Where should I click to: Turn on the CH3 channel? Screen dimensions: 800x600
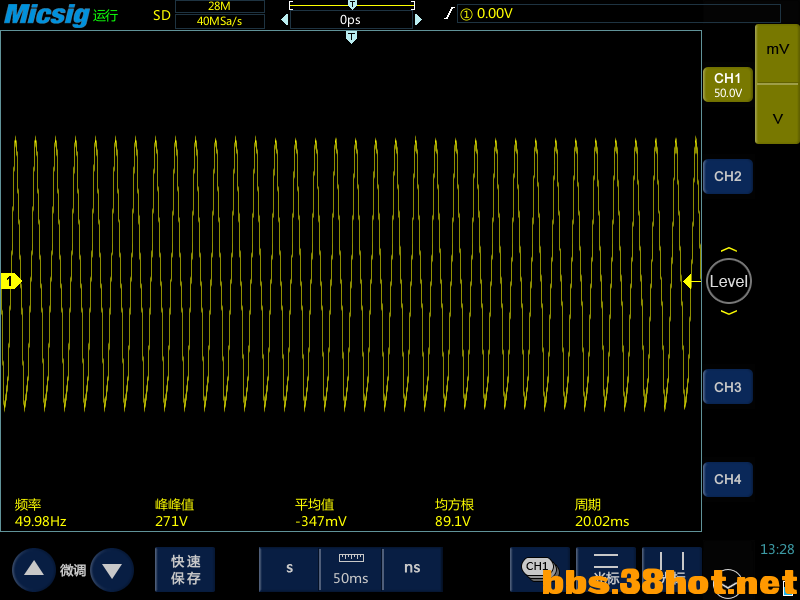pos(728,387)
